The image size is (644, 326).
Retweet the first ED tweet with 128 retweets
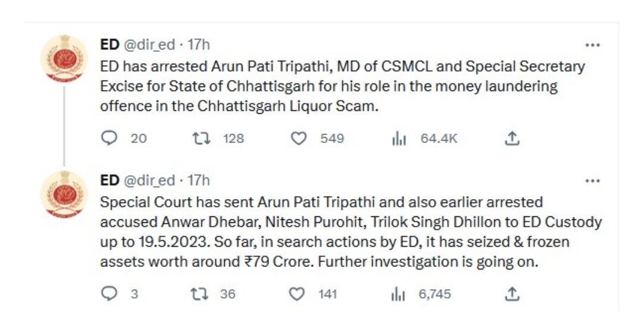202,138
